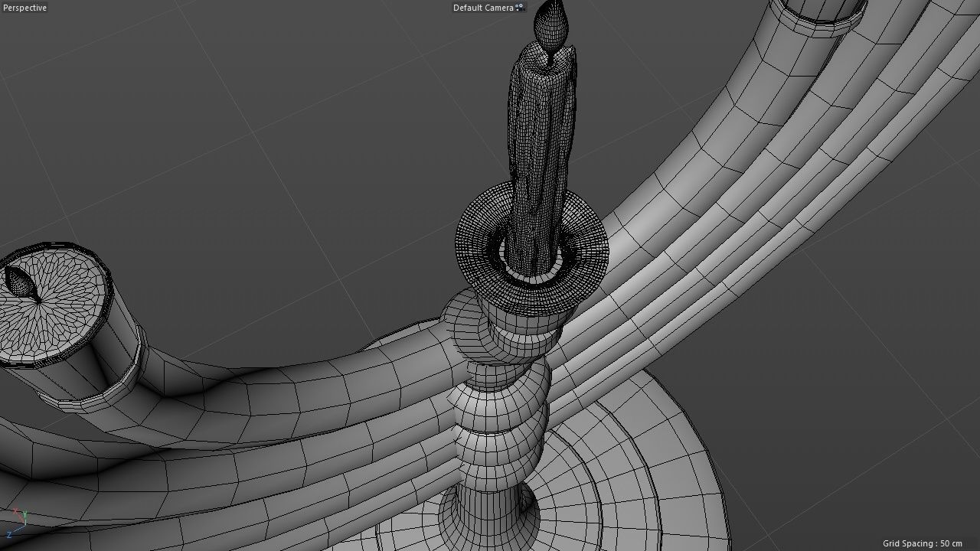The image size is (980, 551).
Task: Click the 'Default Camera' label
Action: tap(483, 8)
